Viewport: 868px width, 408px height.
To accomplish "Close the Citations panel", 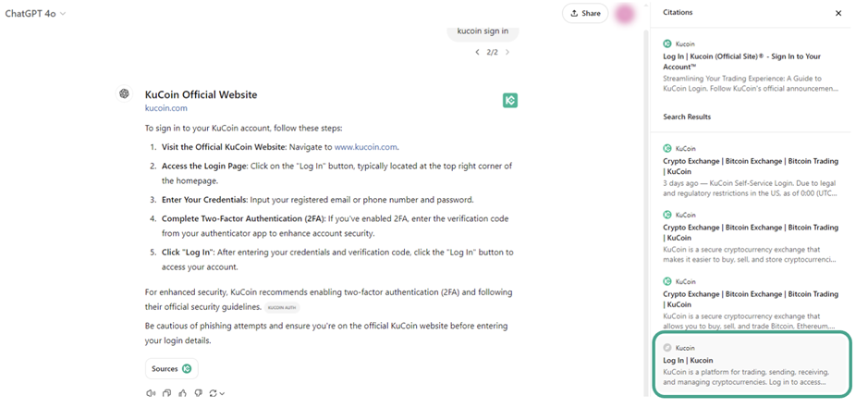I will (838, 13).
